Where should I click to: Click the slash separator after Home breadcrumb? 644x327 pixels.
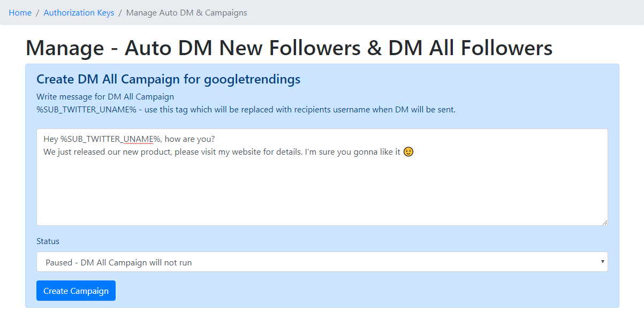[37, 13]
